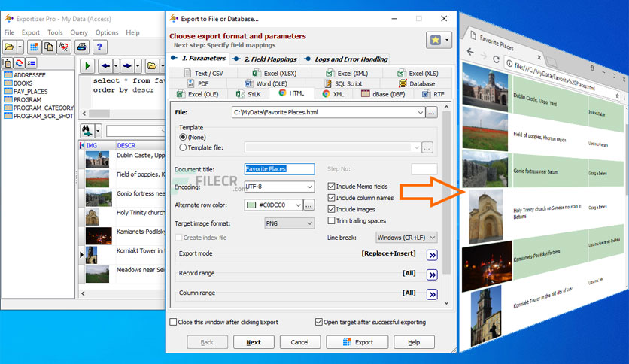Expand the Record range section
The height and width of the screenshot is (364, 629).
click(432, 275)
